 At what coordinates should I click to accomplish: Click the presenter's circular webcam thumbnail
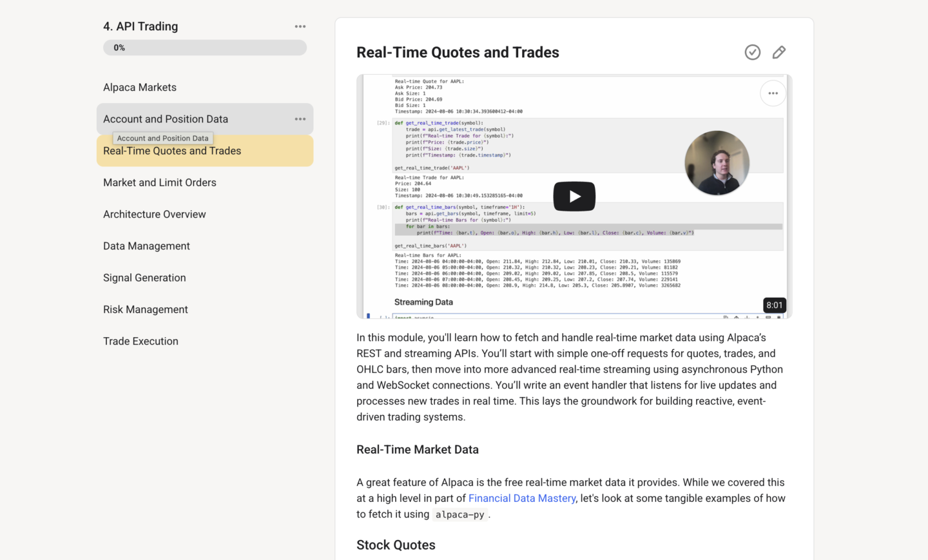(x=717, y=163)
